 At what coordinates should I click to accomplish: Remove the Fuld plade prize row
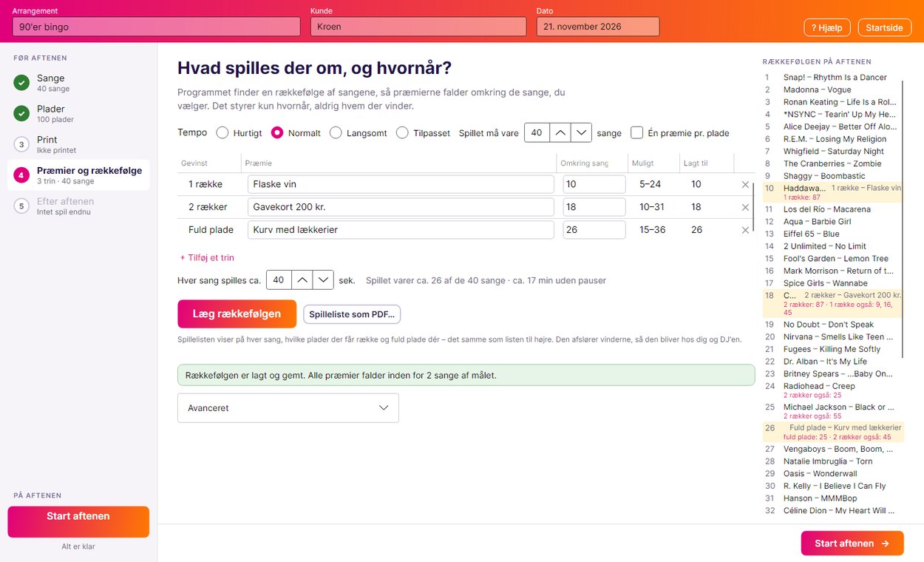tap(745, 230)
